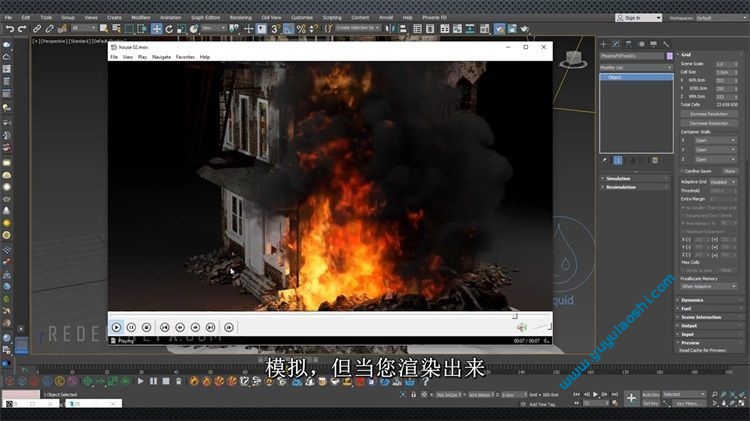Expand the Resimulation rollout

[636, 187]
